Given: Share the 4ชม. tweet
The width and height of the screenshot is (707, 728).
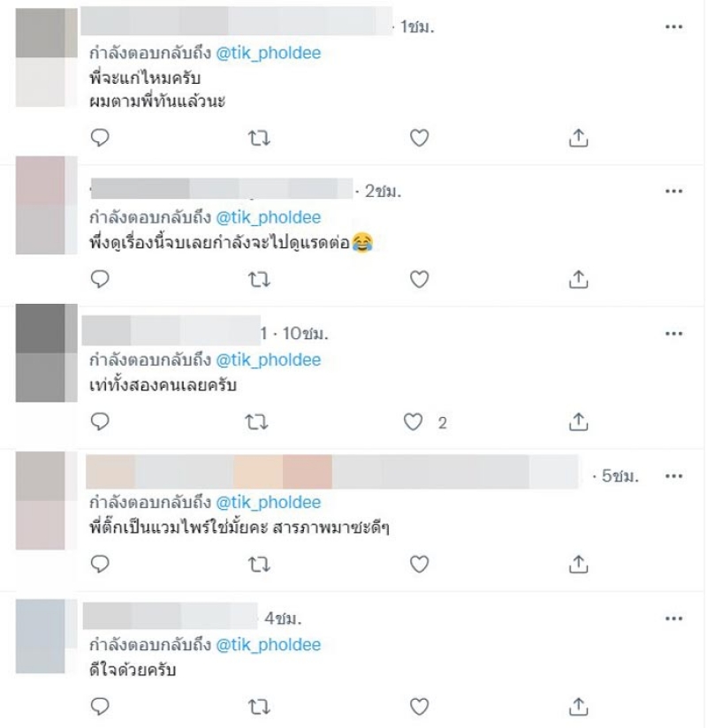Looking at the screenshot, I should (578, 706).
